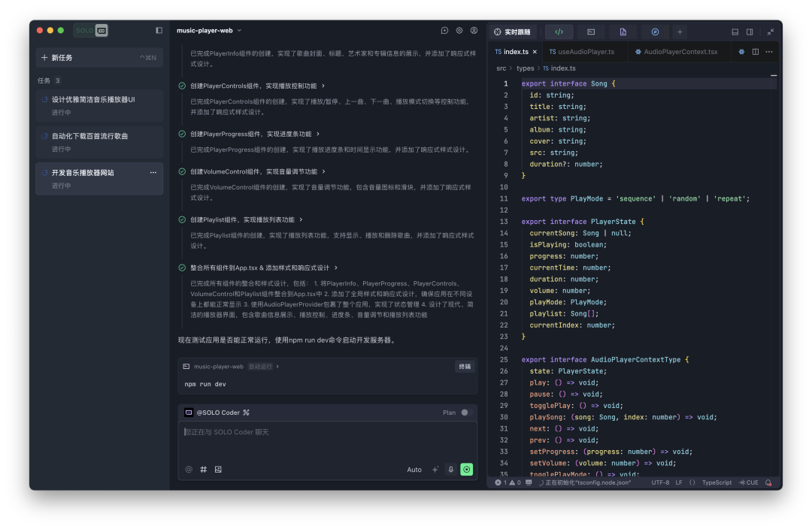
Task: Toggle the Plan switch
Action: (465, 413)
